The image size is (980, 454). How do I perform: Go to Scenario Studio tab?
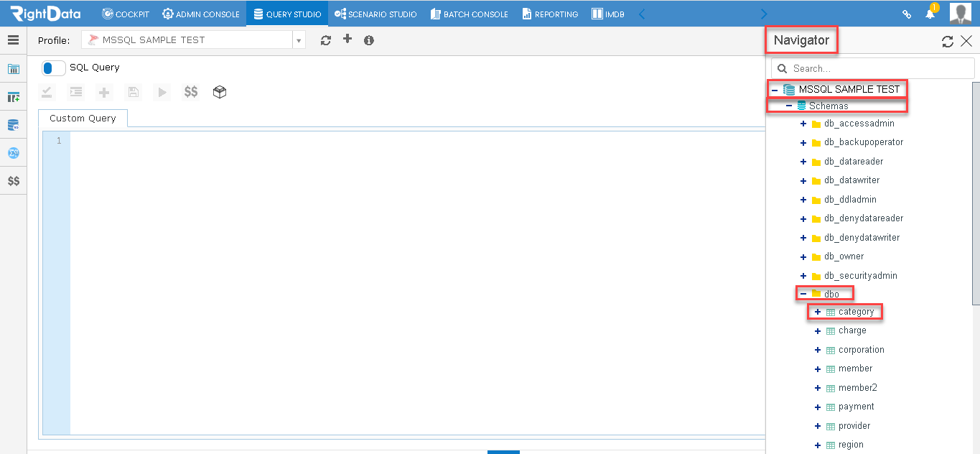tap(375, 14)
